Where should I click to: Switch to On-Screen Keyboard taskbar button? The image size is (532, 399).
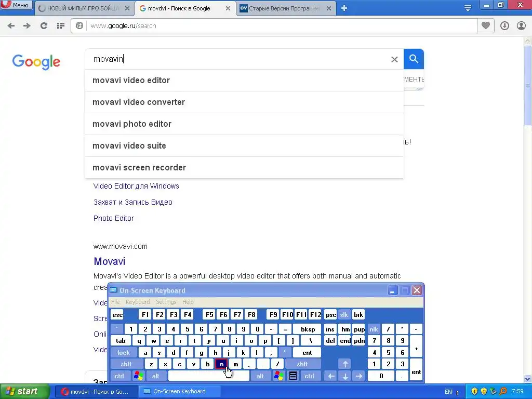pos(179,391)
